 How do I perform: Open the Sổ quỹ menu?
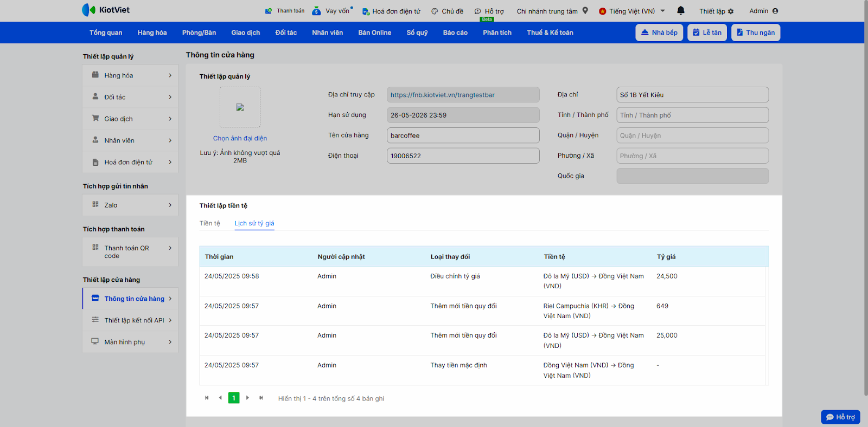pos(417,33)
